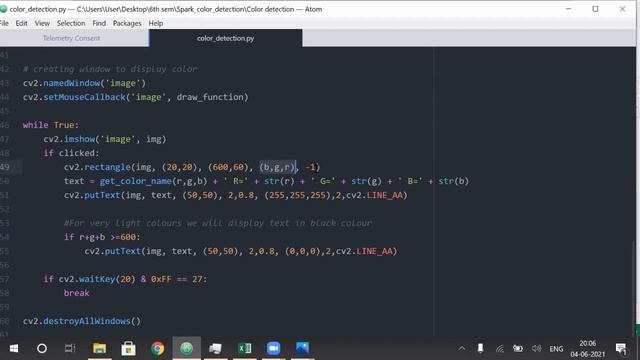640x360 pixels.
Task: Open the View menu
Action: click(x=42, y=23)
